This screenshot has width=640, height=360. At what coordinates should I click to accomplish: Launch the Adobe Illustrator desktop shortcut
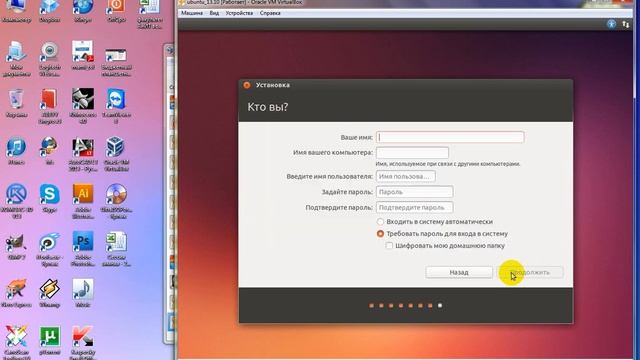tap(83, 201)
